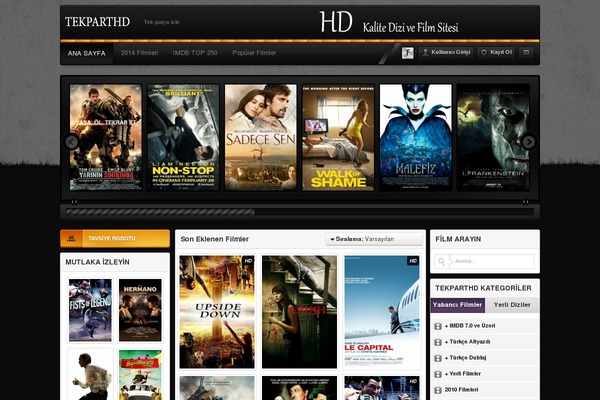The image size is (600, 400).
Task: Click the Tavsiye Robotu button
Action: [115, 238]
